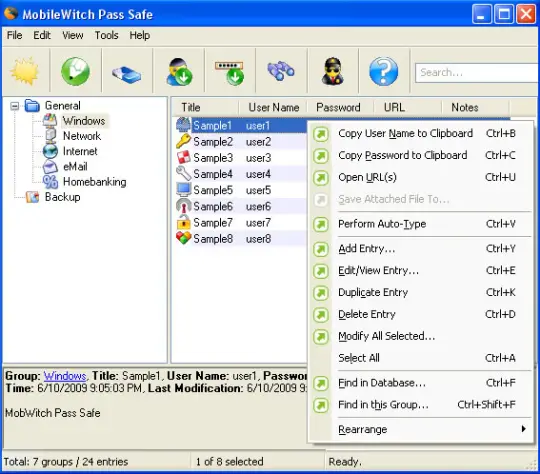Select the Sample1 entry title
Image resolution: width=540 pixels, height=474 pixels.
[212, 125]
